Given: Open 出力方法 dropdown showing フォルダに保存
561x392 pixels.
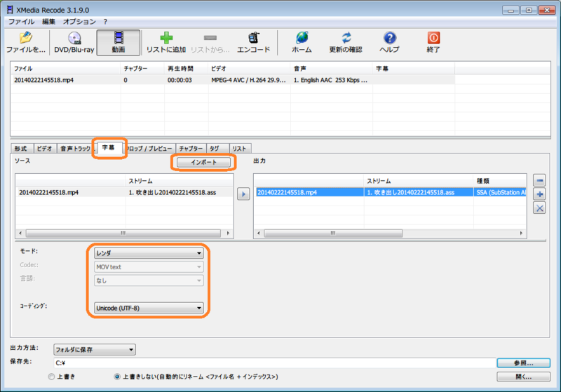Looking at the screenshot, I should [95, 349].
